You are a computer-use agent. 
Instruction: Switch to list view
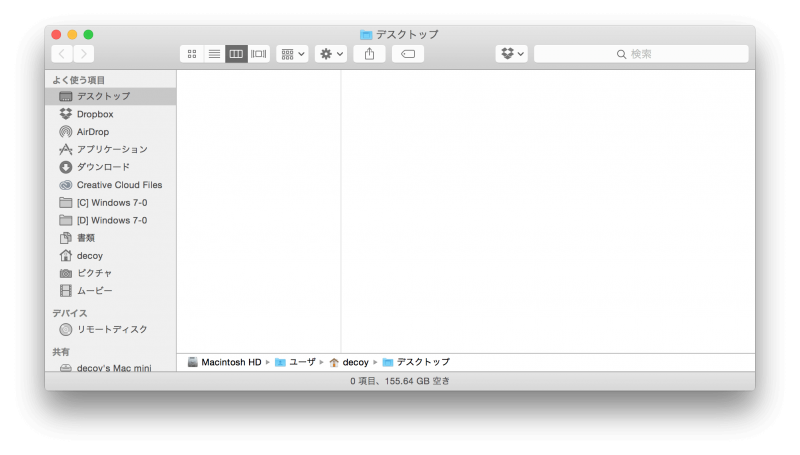pos(214,54)
